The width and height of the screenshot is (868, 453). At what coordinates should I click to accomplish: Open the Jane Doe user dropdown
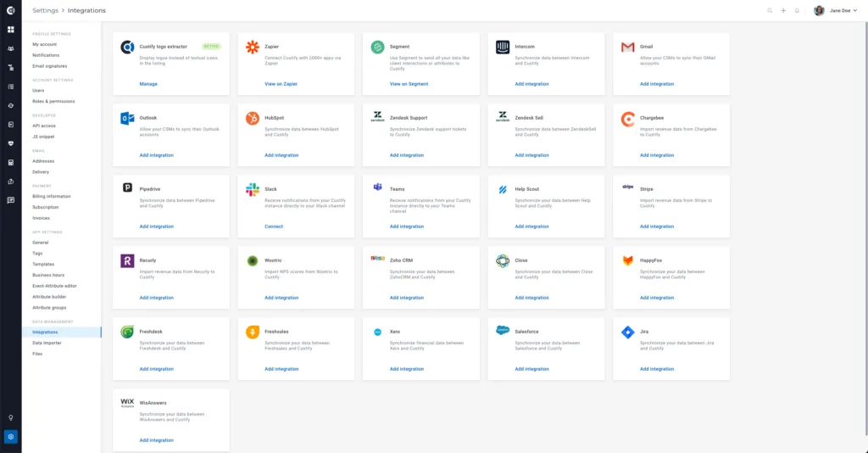[843, 10]
